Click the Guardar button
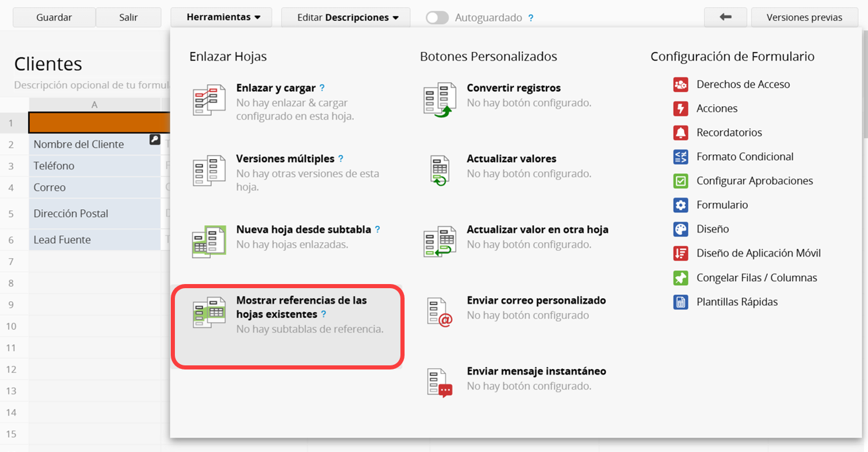This screenshot has height=452, width=868. tap(54, 18)
